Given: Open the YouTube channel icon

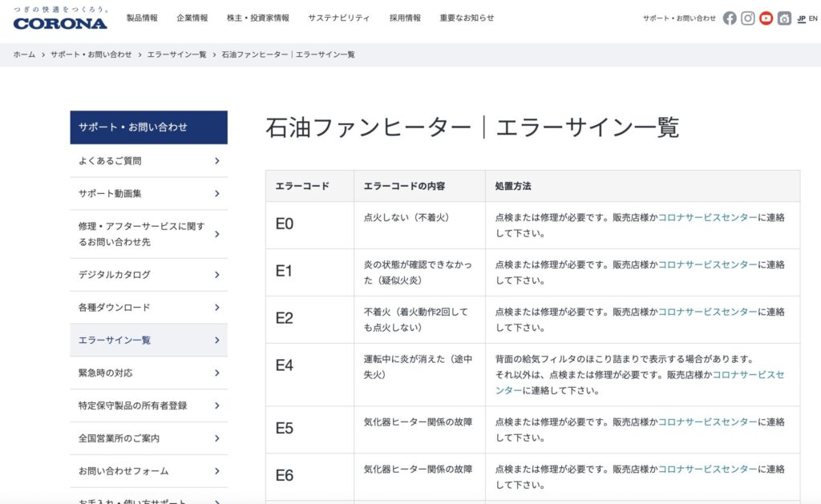Looking at the screenshot, I should click(766, 17).
